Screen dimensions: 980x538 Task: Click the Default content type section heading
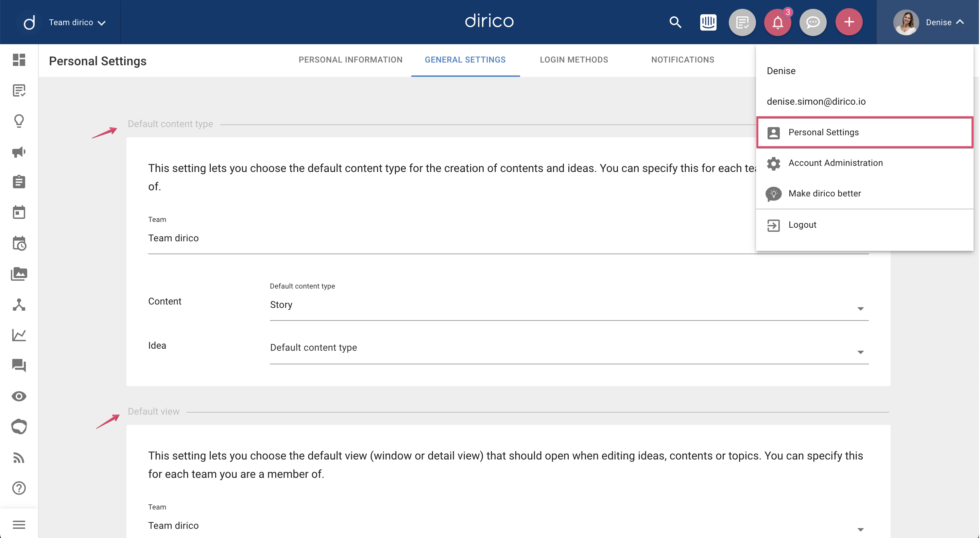170,124
